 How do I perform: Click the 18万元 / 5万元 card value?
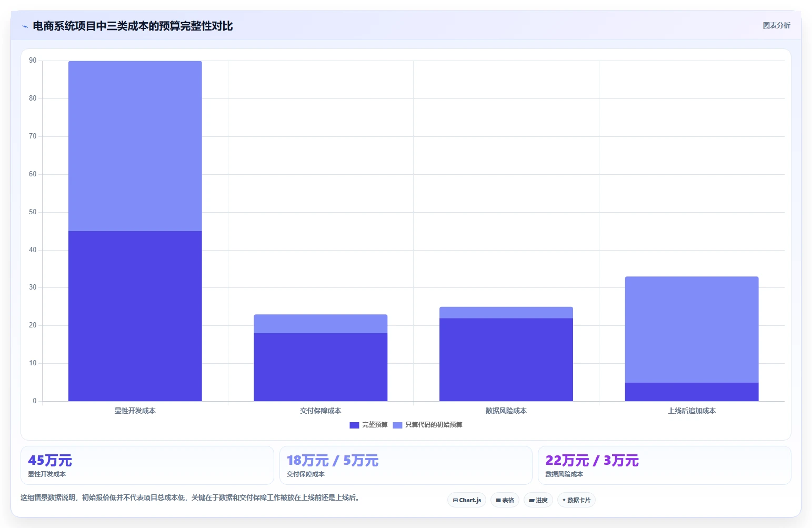333,461
